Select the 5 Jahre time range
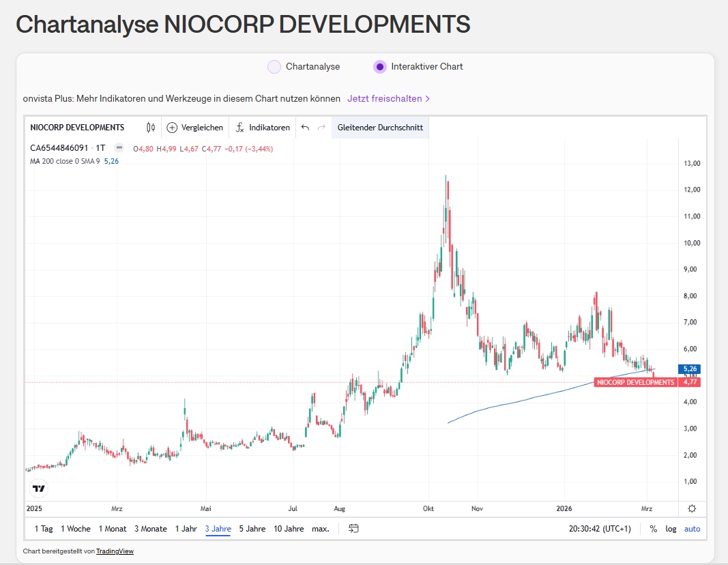728x565 pixels. click(x=252, y=529)
